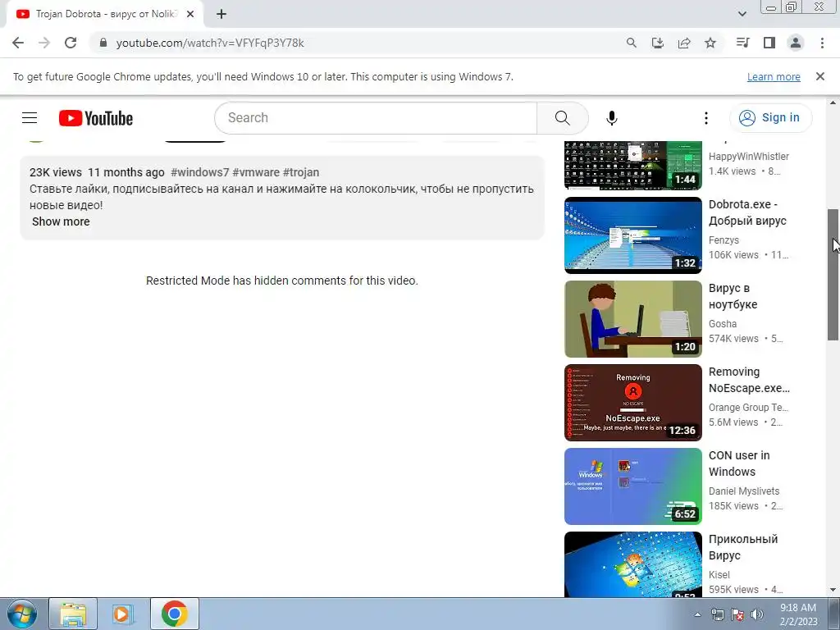Click the YouTube search magnifier button
The image size is (840, 630).
pos(563,118)
